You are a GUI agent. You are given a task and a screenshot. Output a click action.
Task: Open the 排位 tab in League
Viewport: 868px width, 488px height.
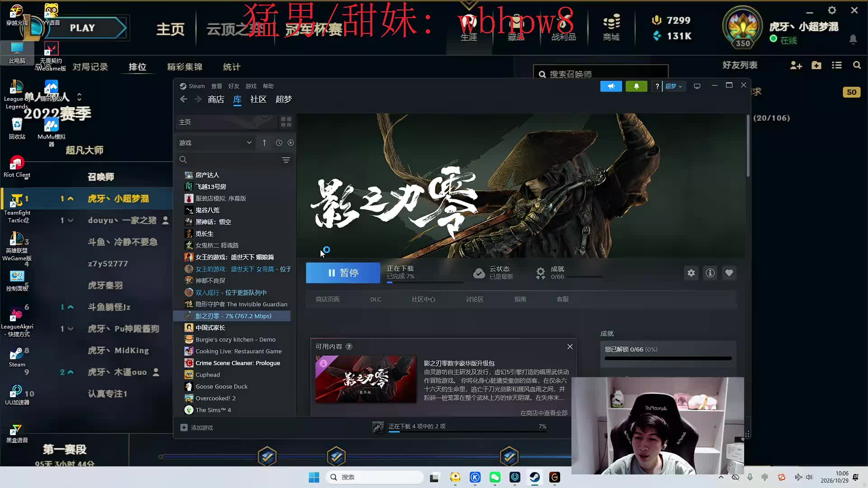click(x=137, y=67)
